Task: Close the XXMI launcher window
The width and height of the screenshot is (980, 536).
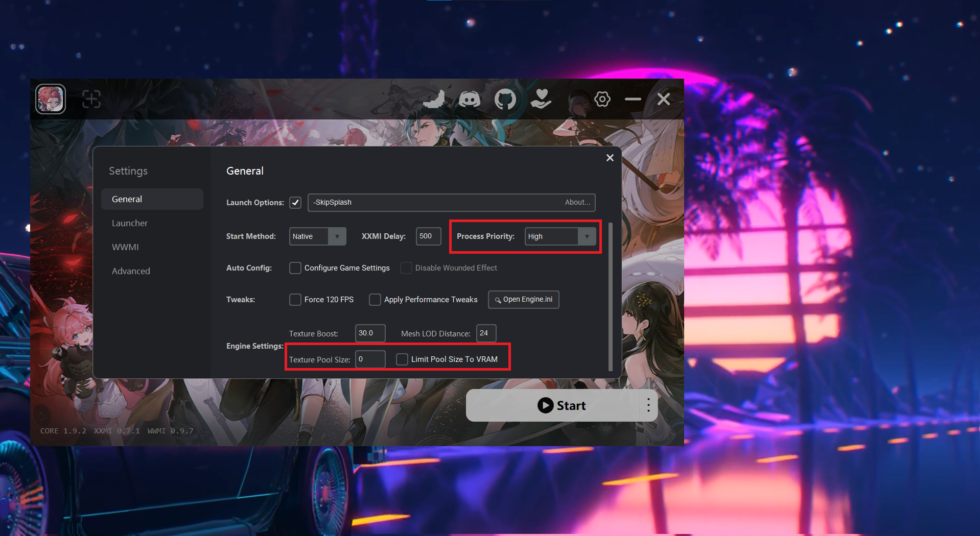Action: (x=664, y=99)
